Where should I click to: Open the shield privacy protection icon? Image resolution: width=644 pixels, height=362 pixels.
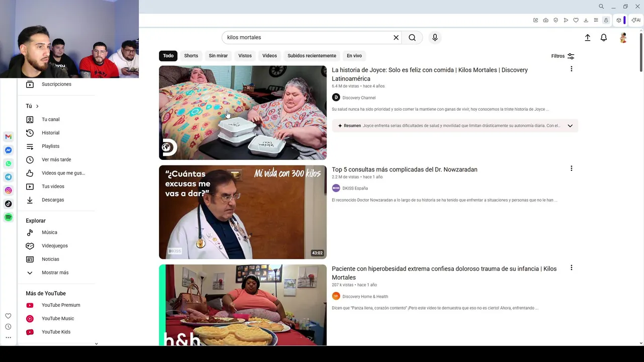(x=555, y=20)
